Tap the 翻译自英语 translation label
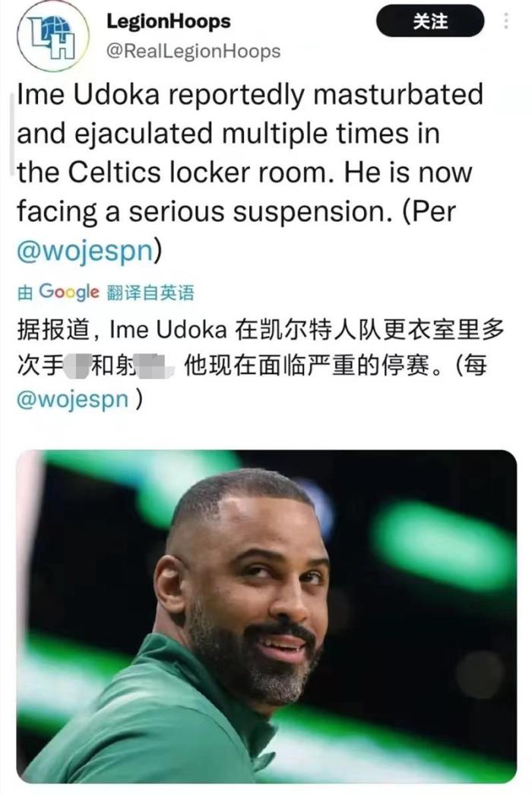532x796 pixels. [x=150, y=293]
